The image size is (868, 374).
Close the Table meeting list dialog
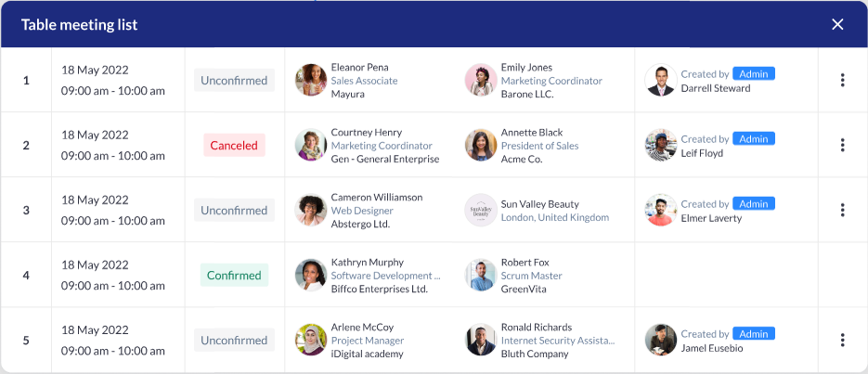tap(837, 24)
